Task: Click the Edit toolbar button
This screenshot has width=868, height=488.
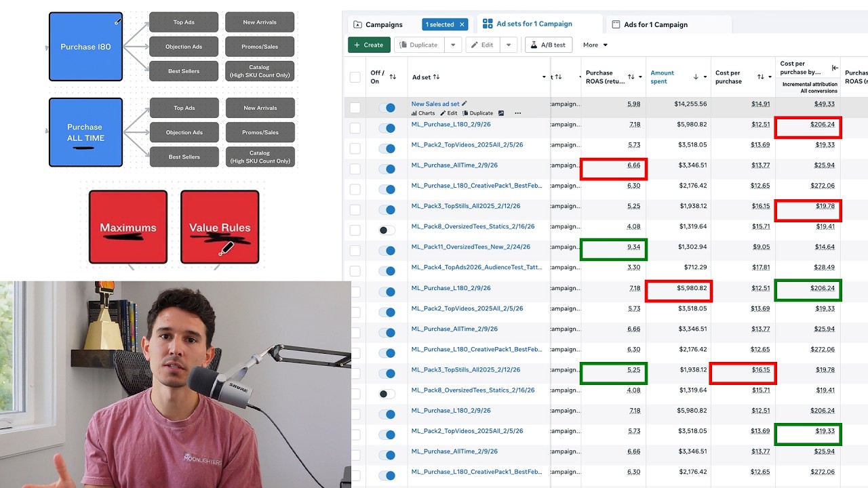Action: tap(484, 45)
